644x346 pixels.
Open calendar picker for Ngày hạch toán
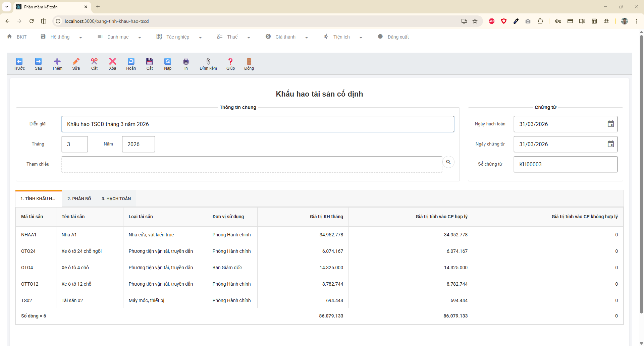tap(610, 124)
